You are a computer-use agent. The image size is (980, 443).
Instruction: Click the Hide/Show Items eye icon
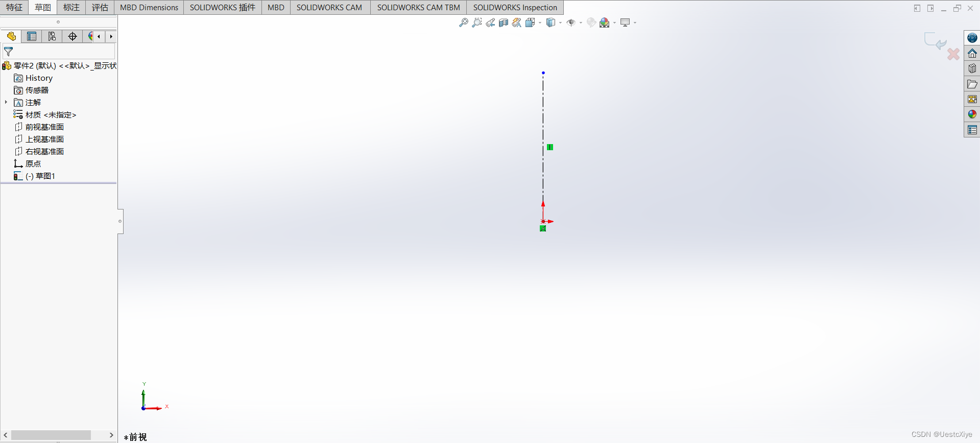pos(571,22)
